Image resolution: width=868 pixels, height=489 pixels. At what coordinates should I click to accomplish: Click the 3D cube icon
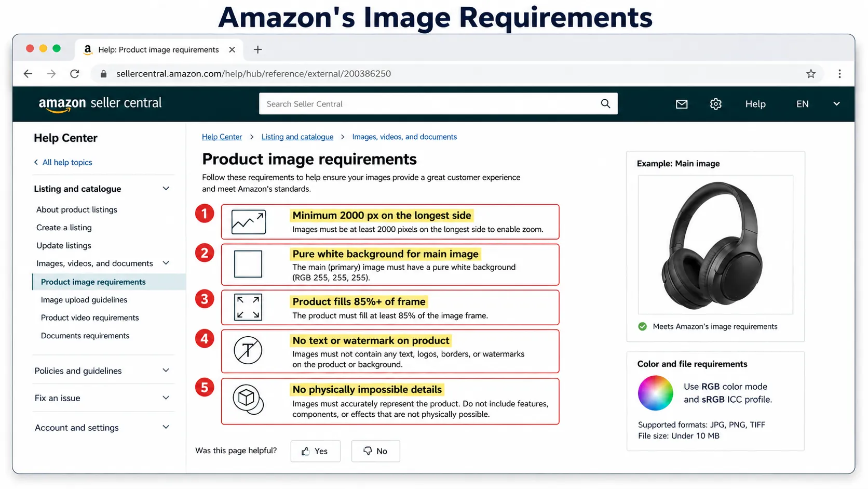click(x=248, y=400)
